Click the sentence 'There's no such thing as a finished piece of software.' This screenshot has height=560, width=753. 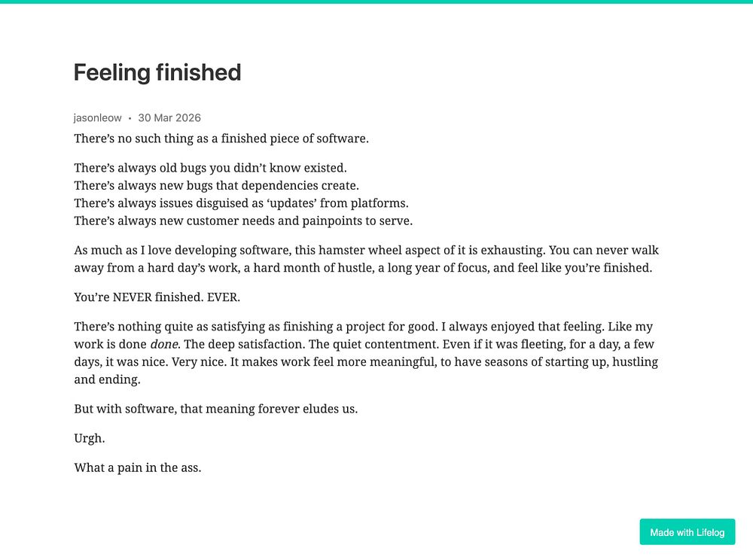click(x=221, y=138)
